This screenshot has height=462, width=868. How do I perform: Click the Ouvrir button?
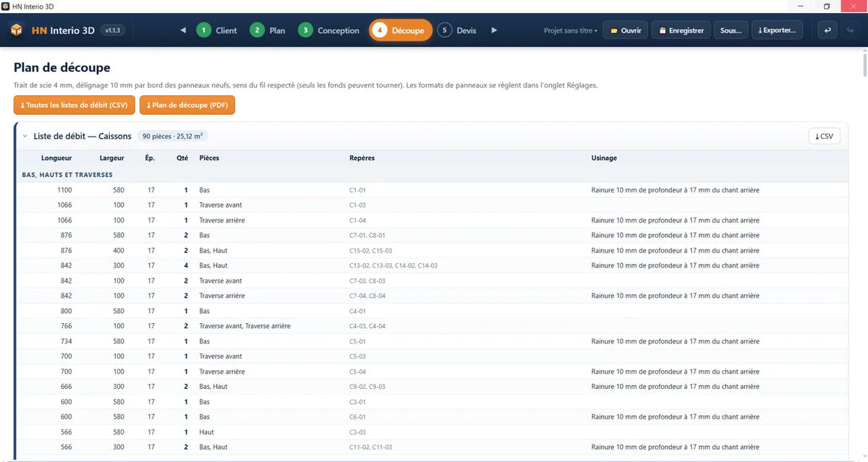coord(626,30)
